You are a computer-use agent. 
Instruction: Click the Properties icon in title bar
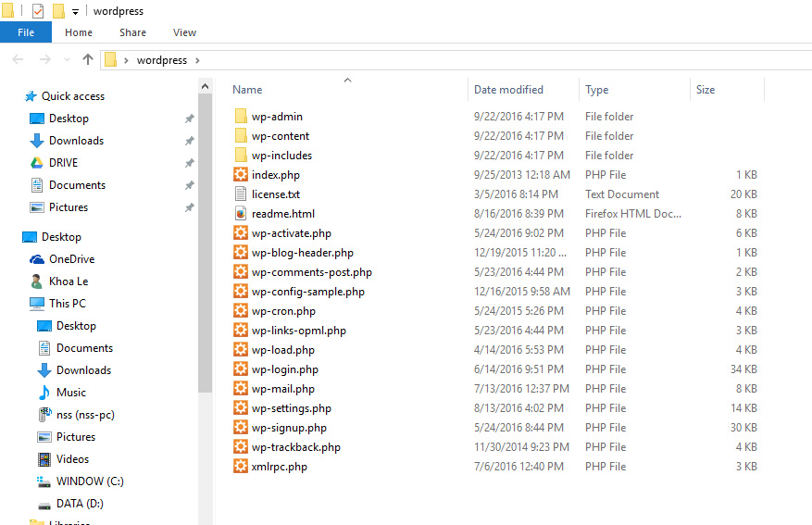pyautogui.click(x=37, y=11)
